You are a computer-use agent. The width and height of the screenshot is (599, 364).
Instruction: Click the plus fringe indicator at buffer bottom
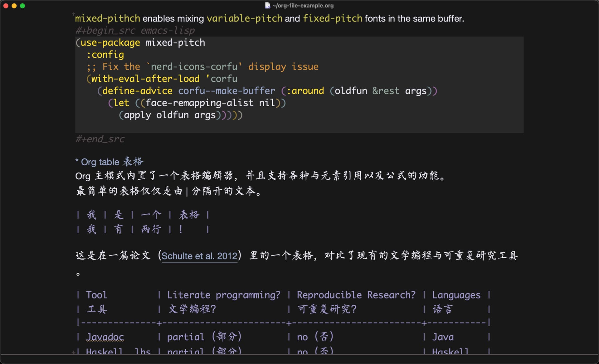73,352
